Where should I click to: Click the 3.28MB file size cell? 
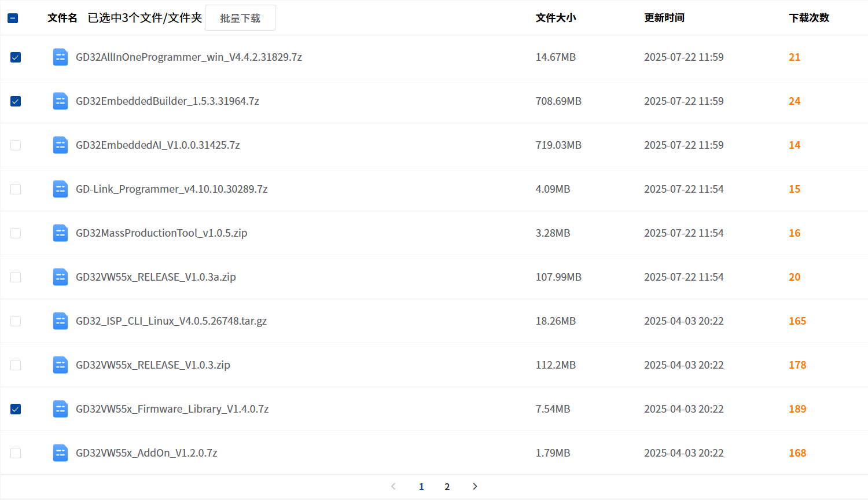point(553,233)
